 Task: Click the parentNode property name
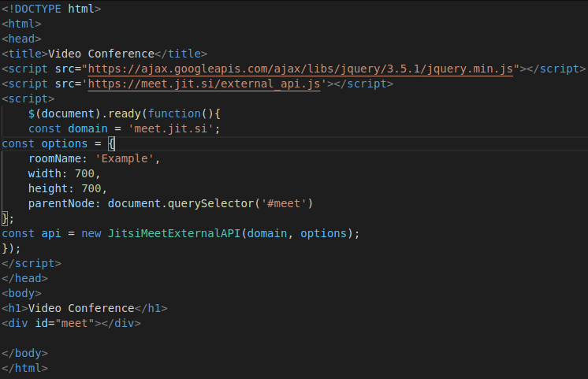[x=64, y=203]
